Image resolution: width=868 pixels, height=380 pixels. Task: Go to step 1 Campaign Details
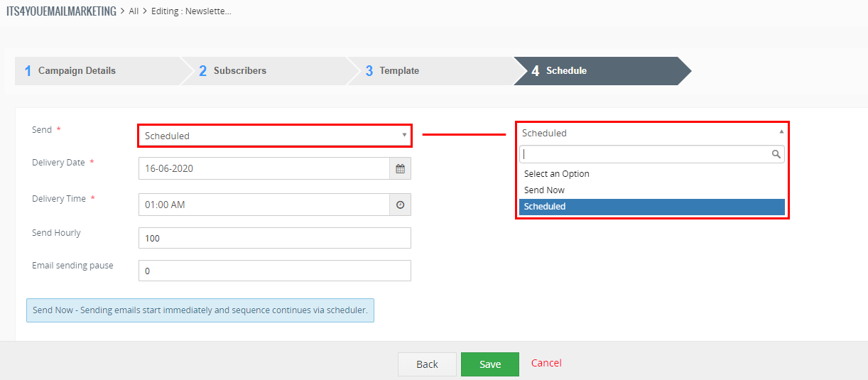77,71
